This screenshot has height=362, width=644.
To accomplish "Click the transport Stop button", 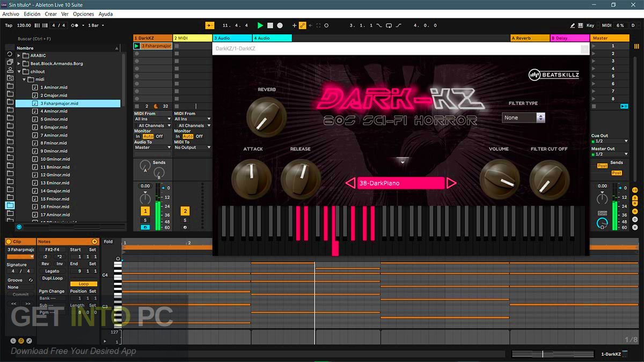I will pos(270,25).
